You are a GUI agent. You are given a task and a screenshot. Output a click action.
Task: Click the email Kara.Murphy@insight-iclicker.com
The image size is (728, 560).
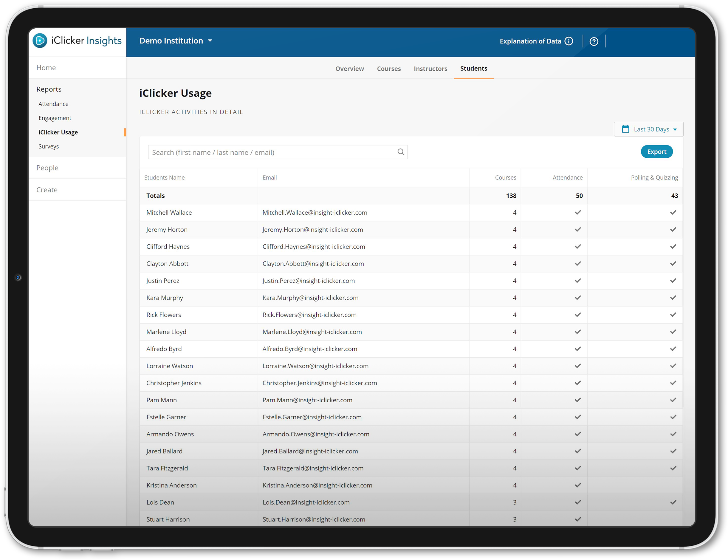point(310,298)
